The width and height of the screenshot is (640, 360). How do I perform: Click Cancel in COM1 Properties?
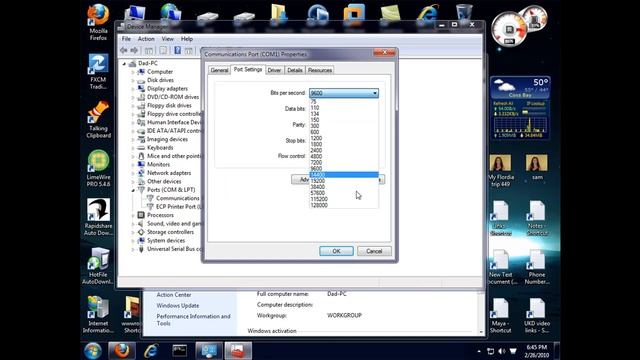point(374,251)
